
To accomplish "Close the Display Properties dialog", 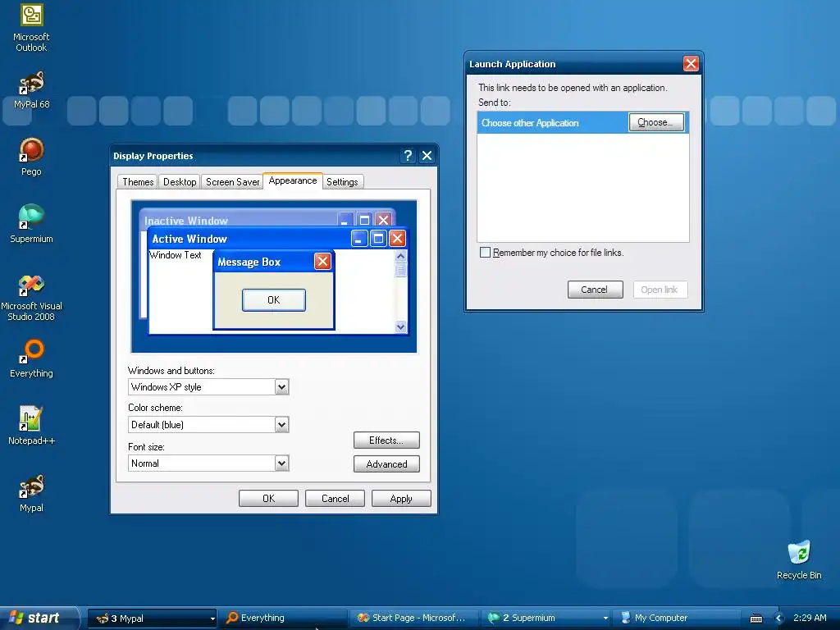I will tap(427, 156).
